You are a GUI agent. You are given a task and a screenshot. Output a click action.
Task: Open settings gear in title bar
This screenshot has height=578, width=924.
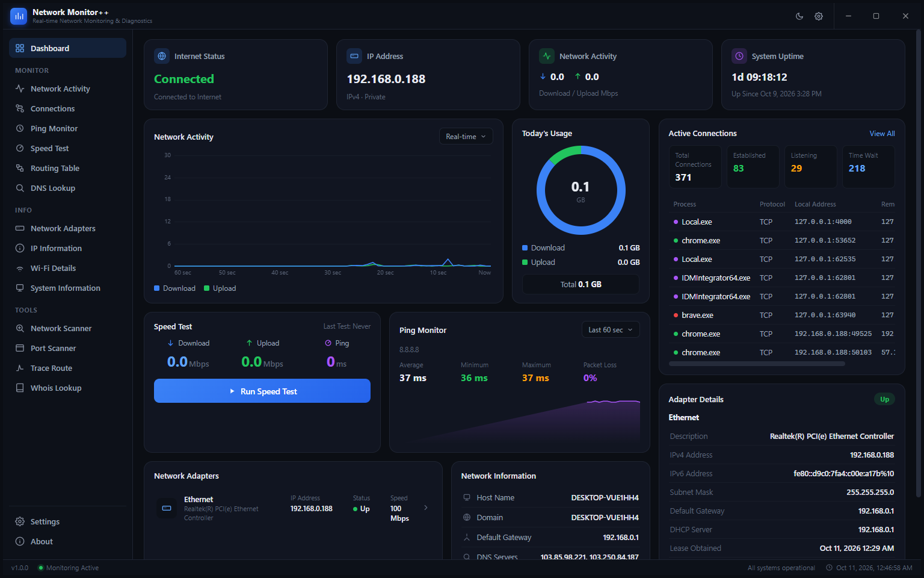coord(819,16)
